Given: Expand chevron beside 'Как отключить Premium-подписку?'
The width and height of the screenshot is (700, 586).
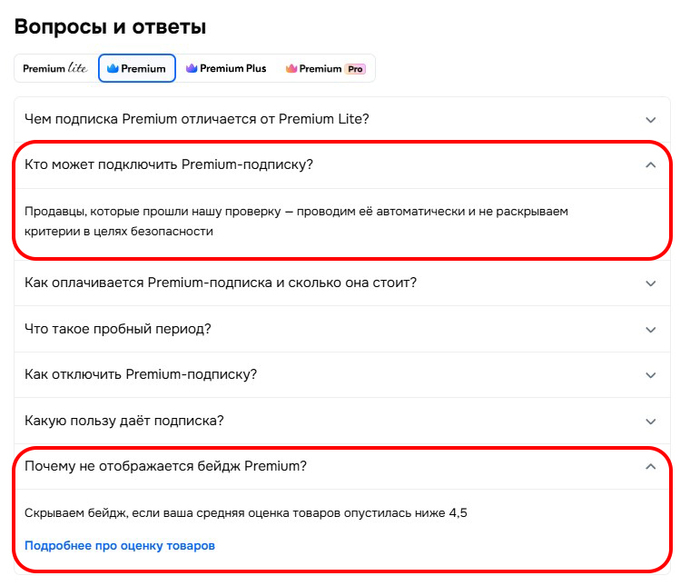Looking at the screenshot, I should click(x=651, y=375).
